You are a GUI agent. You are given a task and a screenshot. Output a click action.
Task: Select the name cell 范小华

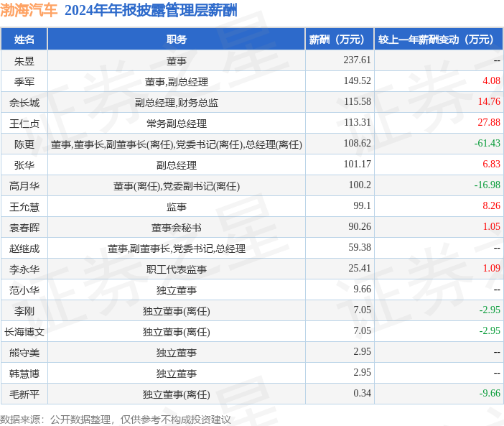(x=24, y=290)
